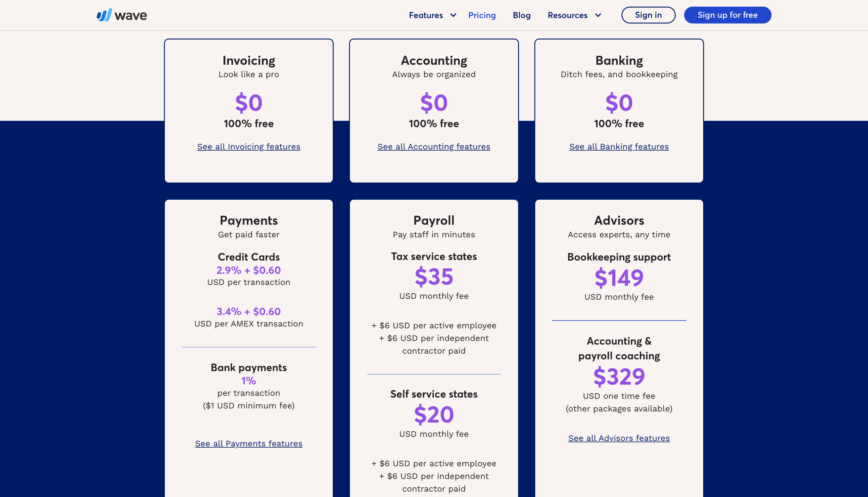Click Sign up for free
The image size is (868, 497).
click(x=727, y=15)
